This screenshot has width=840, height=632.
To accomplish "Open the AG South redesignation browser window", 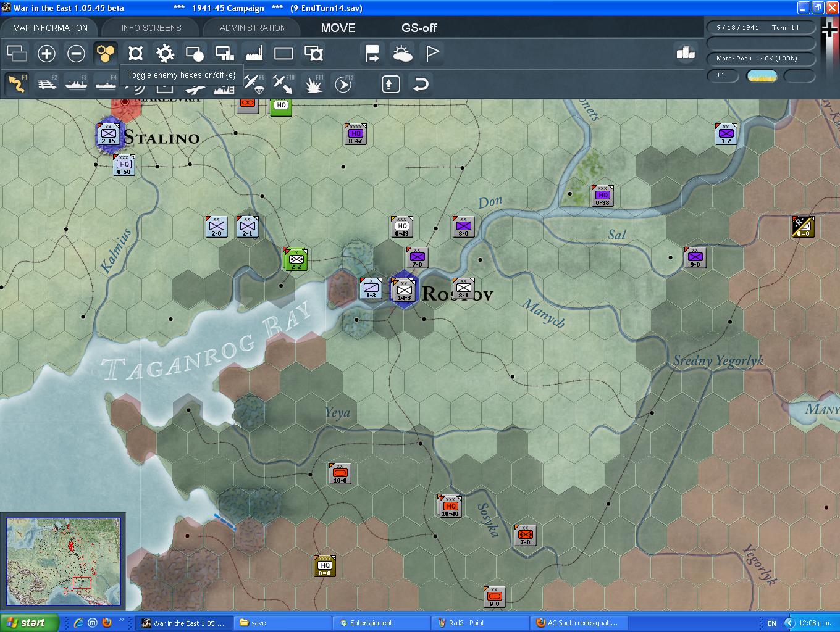I will pos(579,623).
